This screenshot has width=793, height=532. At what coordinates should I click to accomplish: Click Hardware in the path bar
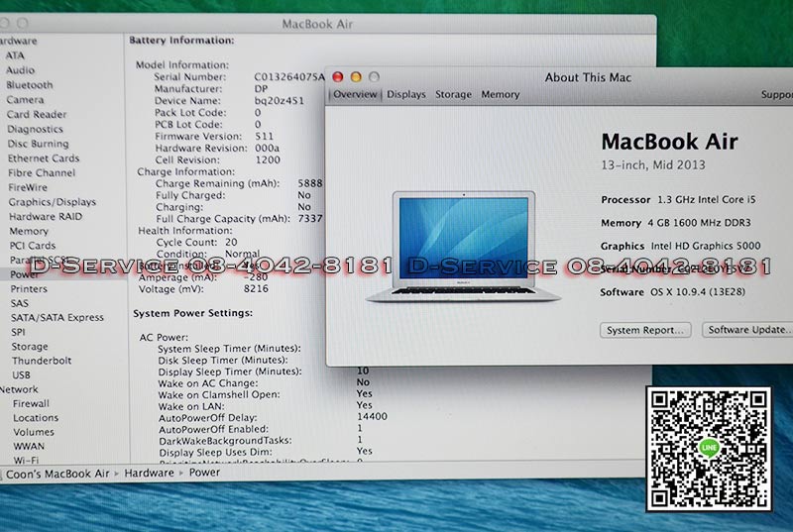pos(149,473)
